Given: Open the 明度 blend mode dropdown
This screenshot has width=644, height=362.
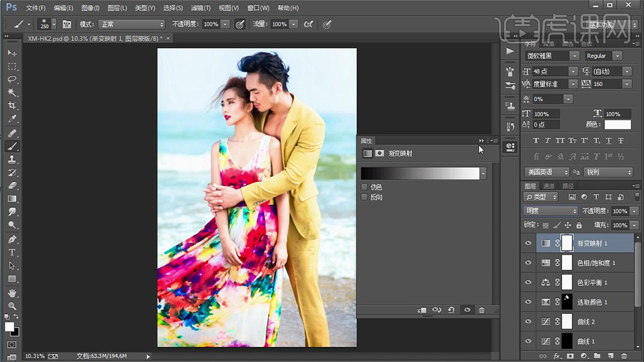Looking at the screenshot, I should point(550,211).
